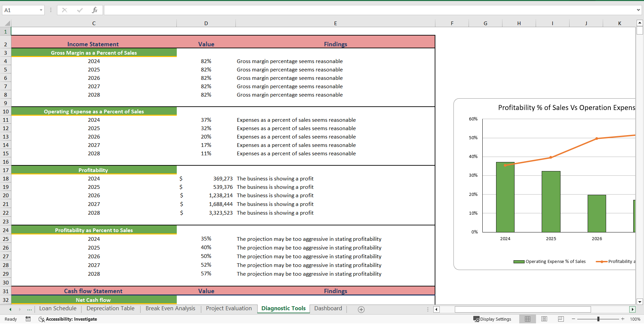Show hidden sheet tabs via ellipsis
Image resolution: width=644 pixels, height=324 pixels.
click(30, 309)
